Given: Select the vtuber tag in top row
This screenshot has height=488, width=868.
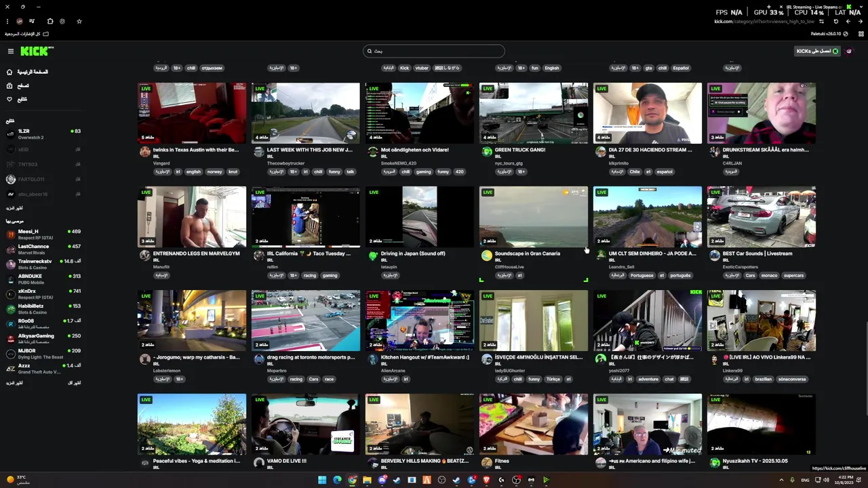Looking at the screenshot, I should [x=422, y=68].
